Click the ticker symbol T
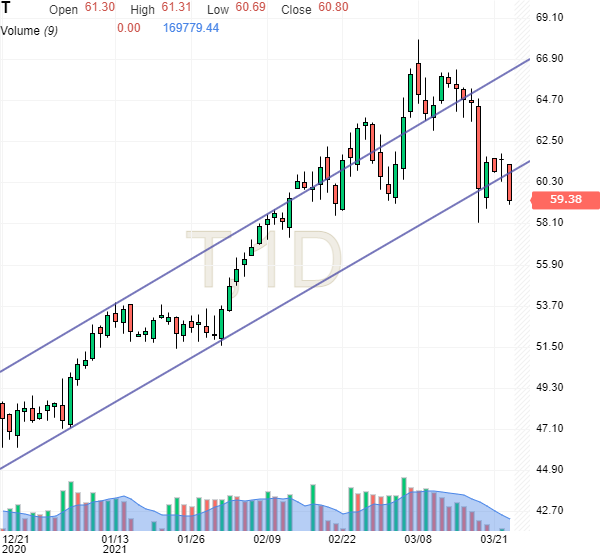This screenshot has height=558, width=600. coord(6,9)
